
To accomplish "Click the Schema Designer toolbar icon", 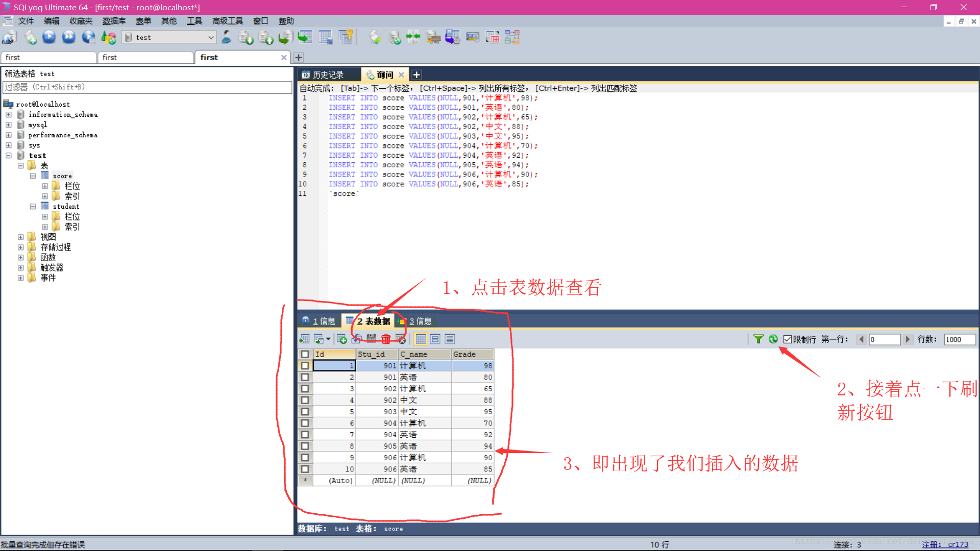I will (512, 37).
